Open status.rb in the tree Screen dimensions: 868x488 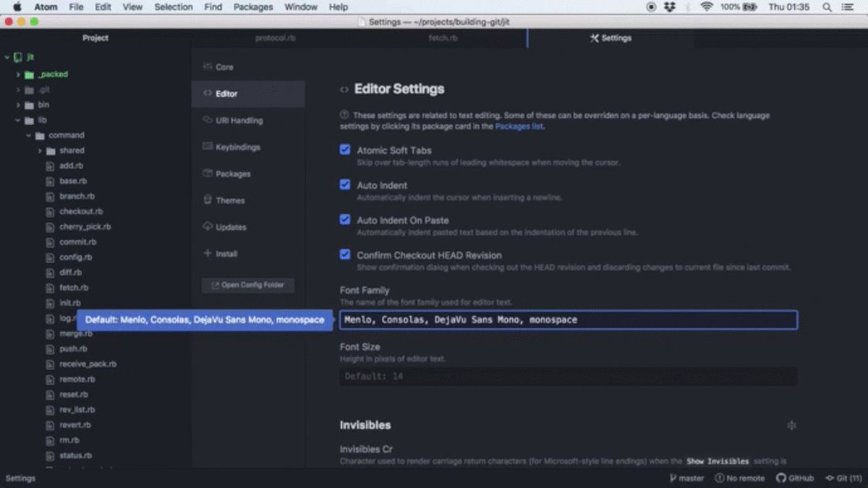click(75, 455)
